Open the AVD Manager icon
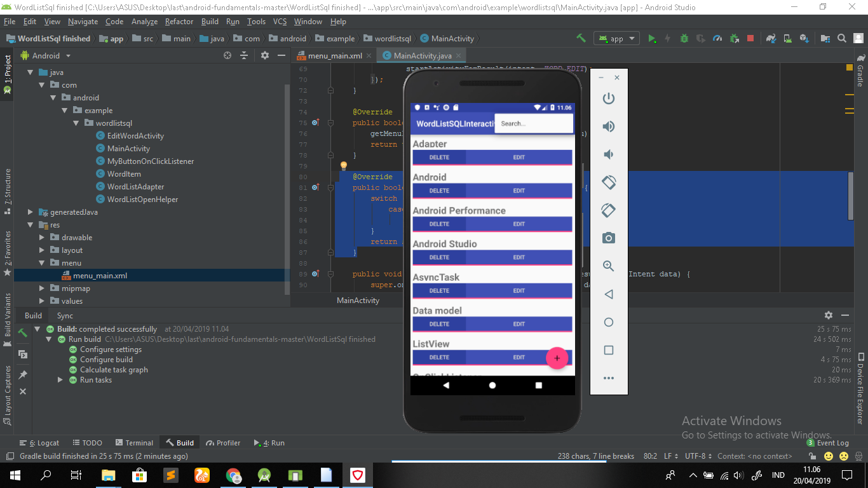 787,38
